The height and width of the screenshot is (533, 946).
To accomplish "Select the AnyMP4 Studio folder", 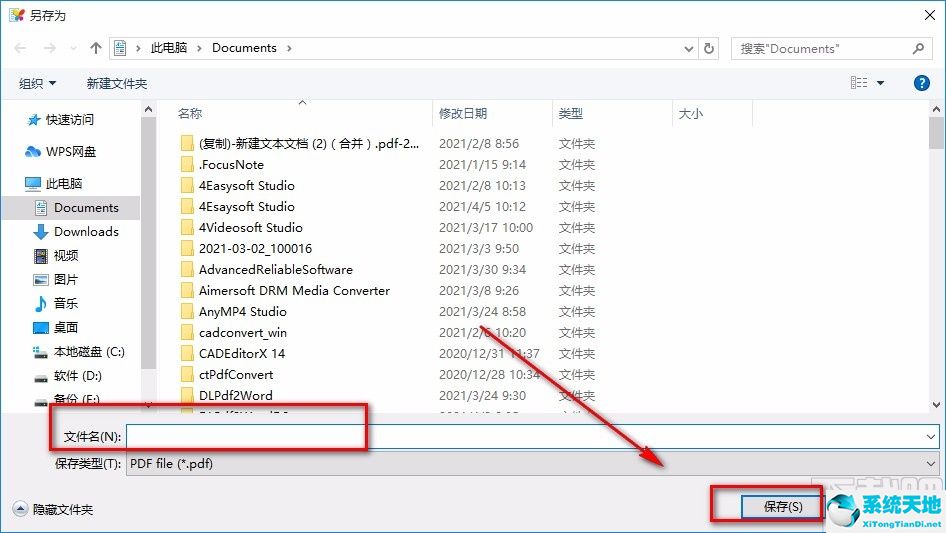I will pos(243,312).
